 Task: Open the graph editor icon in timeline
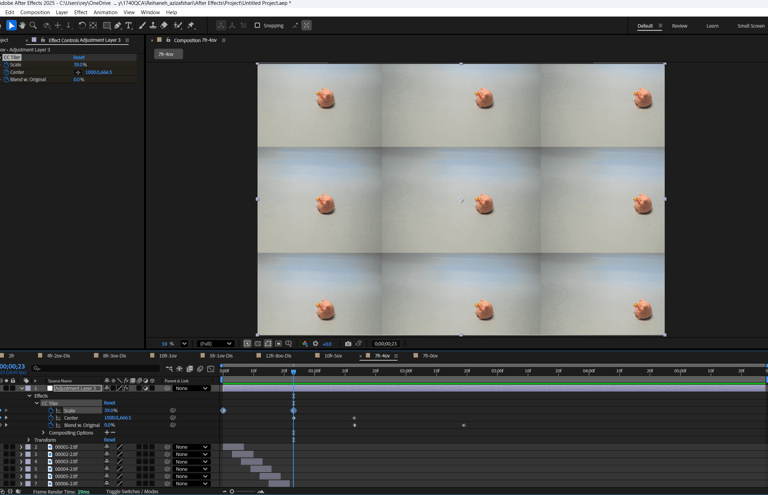(x=211, y=369)
